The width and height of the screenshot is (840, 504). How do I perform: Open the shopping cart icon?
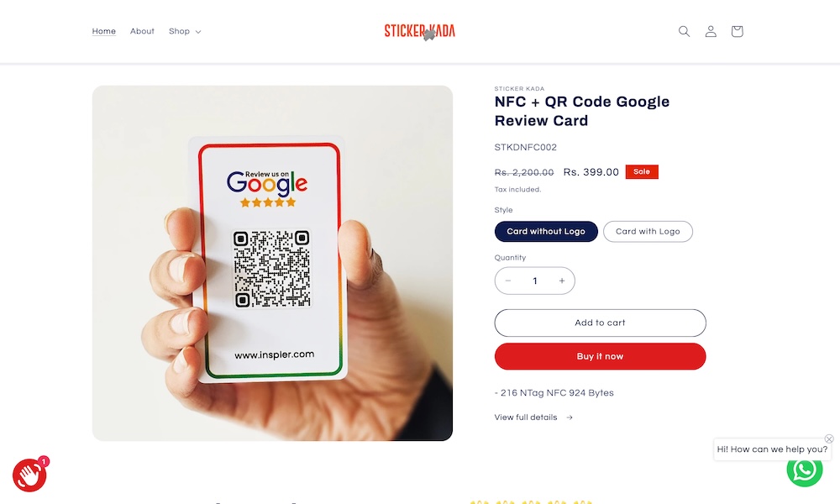(738, 31)
